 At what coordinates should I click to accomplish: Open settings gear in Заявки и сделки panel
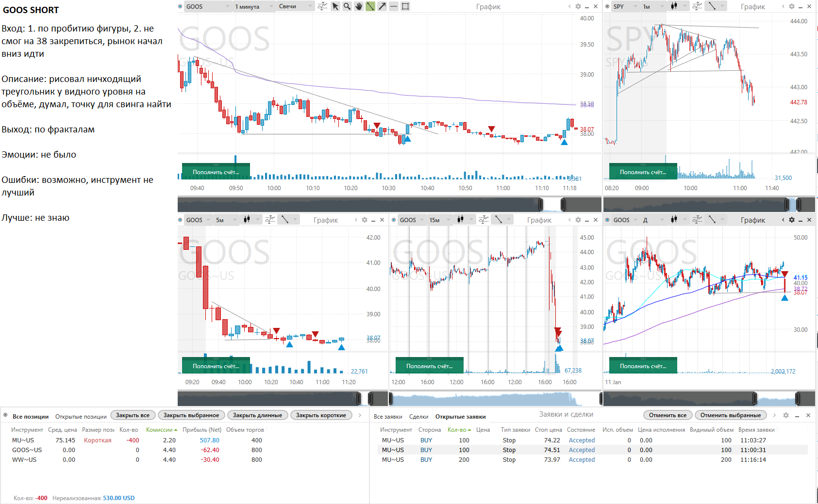(786, 415)
